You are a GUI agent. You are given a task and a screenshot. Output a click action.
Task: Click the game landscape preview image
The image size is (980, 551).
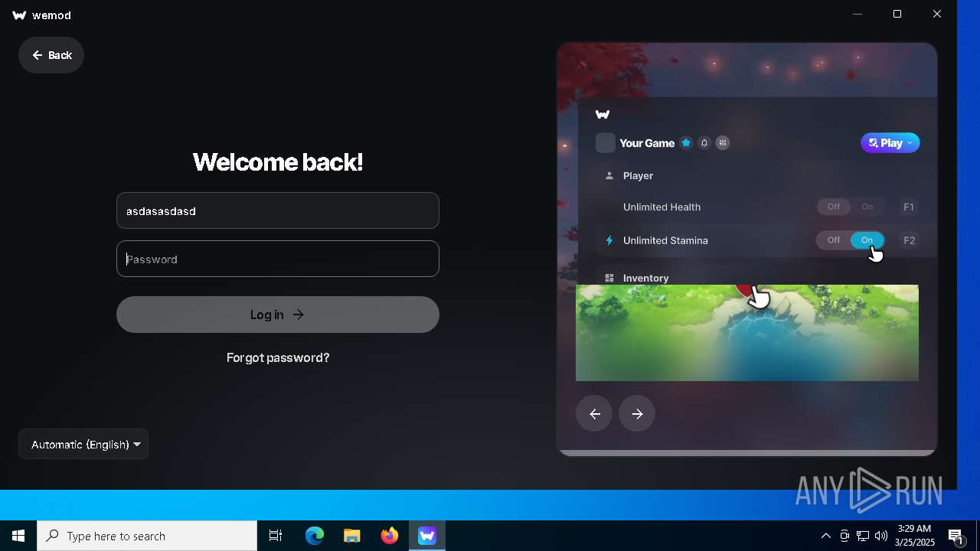click(747, 333)
